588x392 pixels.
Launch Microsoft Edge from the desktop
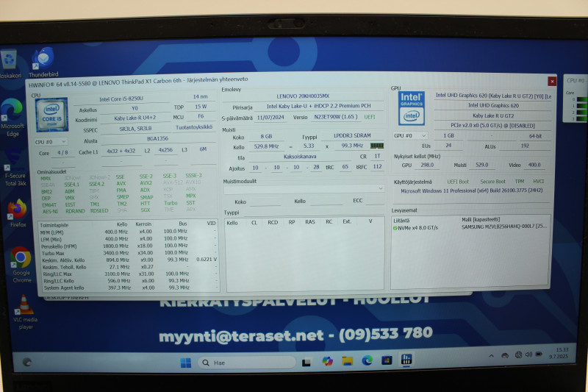click(x=12, y=117)
